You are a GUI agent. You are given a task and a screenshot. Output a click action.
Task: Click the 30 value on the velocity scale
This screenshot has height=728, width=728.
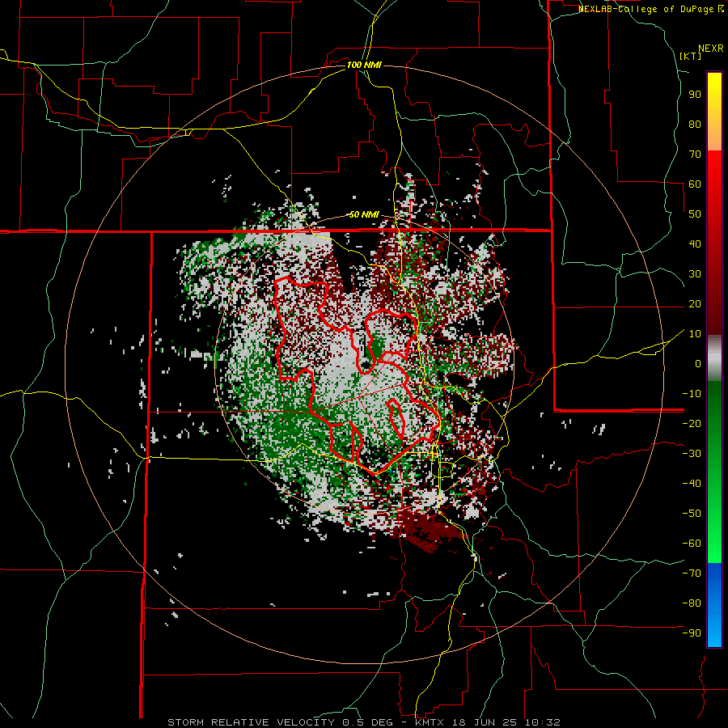click(x=695, y=274)
